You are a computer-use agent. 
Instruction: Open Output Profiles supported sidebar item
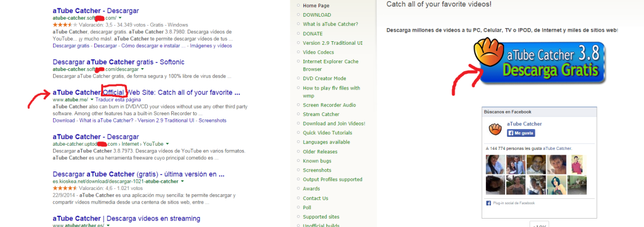[333, 179]
